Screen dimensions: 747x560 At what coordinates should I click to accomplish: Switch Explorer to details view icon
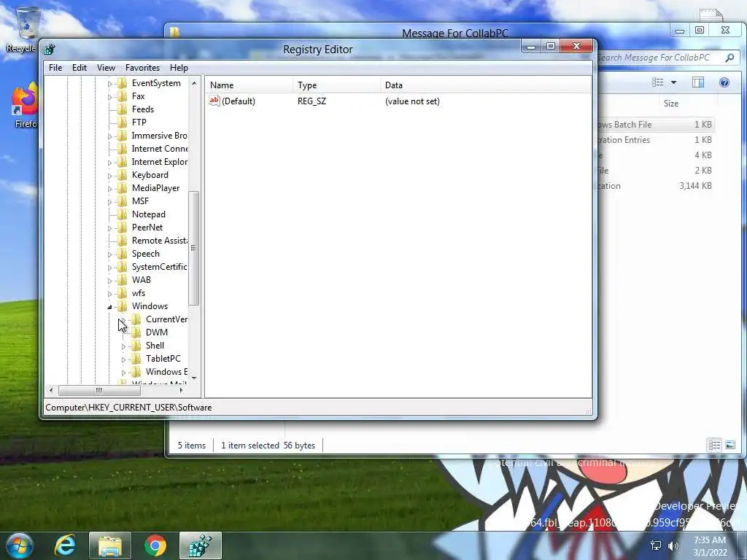(714, 445)
